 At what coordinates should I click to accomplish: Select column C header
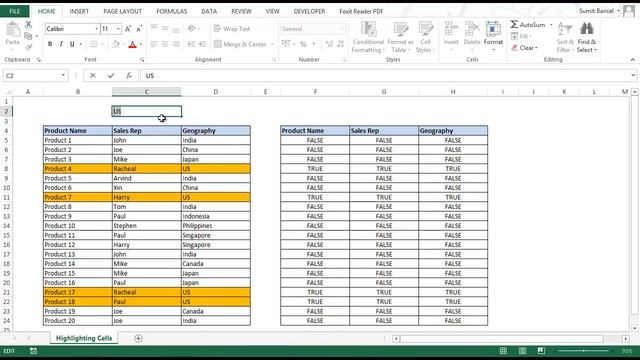pos(147,92)
